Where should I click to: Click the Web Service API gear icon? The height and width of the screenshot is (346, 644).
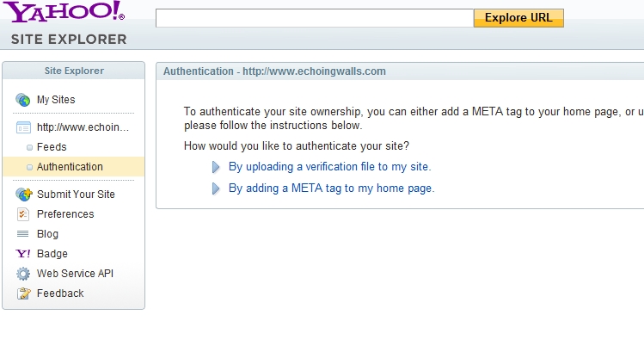click(x=23, y=274)
